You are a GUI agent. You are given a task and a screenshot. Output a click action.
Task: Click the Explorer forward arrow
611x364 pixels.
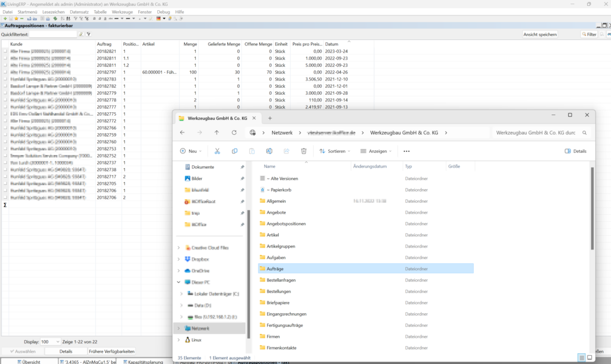coord(199,132)
